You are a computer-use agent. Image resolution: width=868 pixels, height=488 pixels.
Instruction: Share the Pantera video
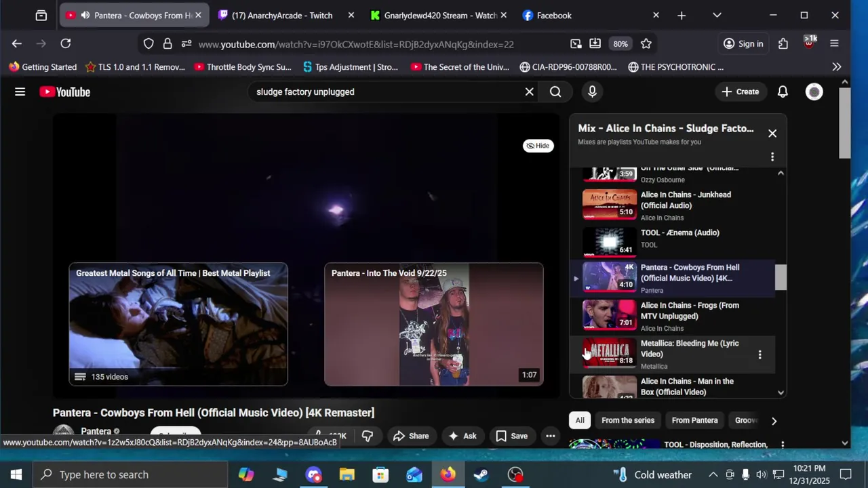[x=411, y=436]
